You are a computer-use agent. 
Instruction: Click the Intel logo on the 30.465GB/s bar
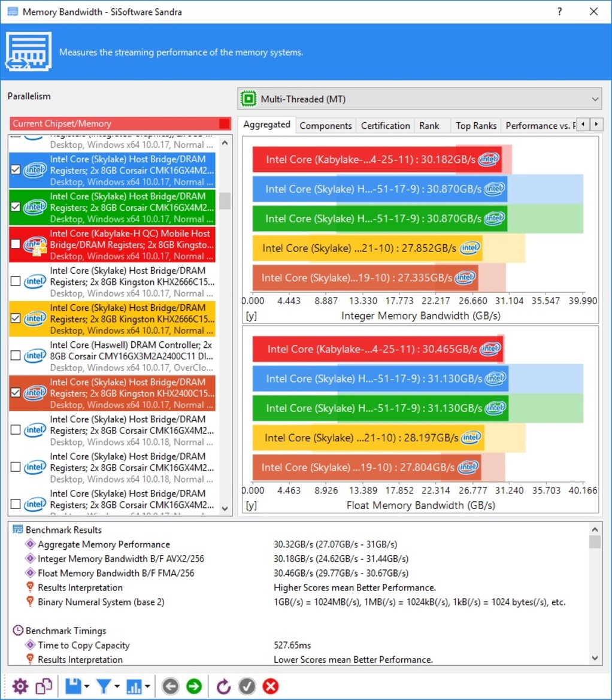click(x=490, y=349)
